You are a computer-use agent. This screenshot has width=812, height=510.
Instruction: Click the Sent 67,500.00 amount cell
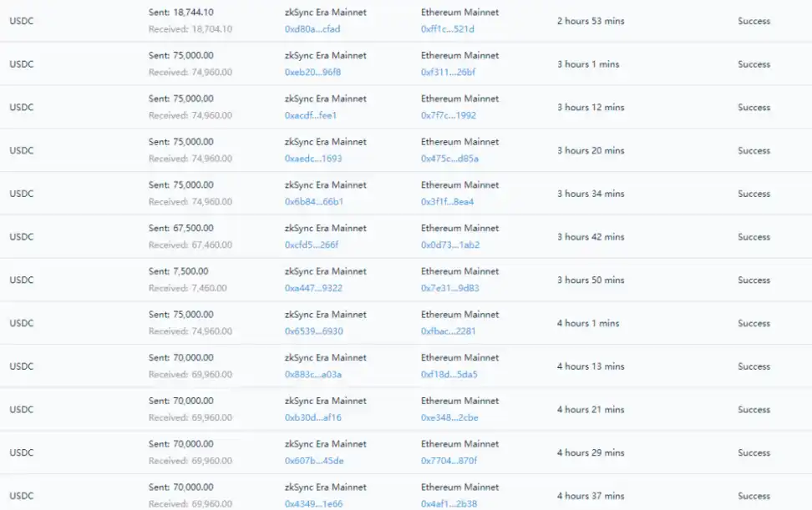[x=181, y=228]
